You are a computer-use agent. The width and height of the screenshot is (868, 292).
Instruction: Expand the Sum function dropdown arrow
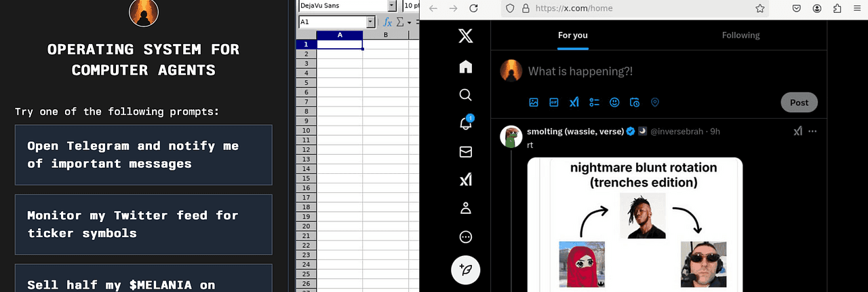(x=410, y=22)
